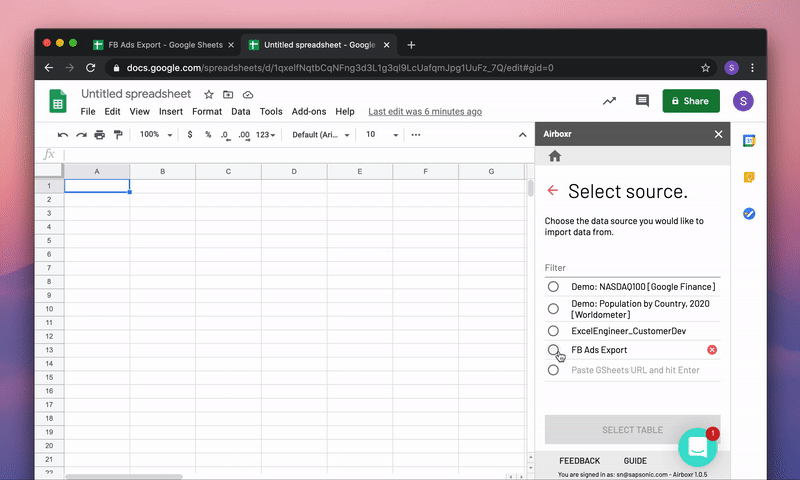Star the Untitled spreadsheet

pyautogui.click(x=209, y=94)
